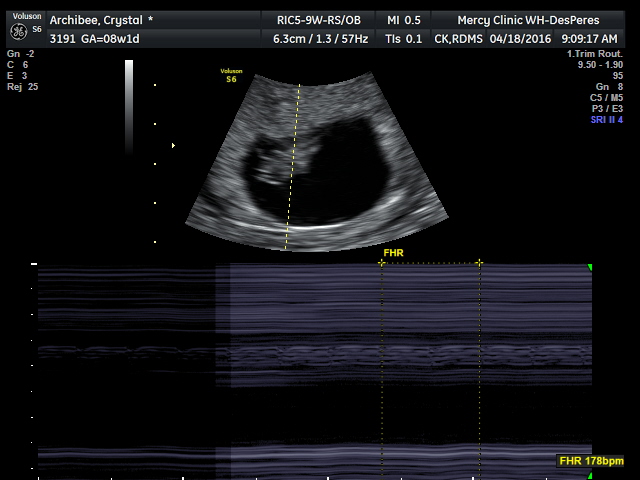Click the FHR 178bpm result box
640x480 pixels.
(591, 461)
